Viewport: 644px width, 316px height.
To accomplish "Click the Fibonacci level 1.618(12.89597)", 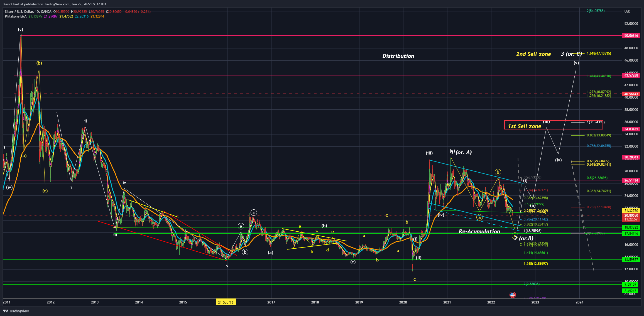I will [536, 264].
